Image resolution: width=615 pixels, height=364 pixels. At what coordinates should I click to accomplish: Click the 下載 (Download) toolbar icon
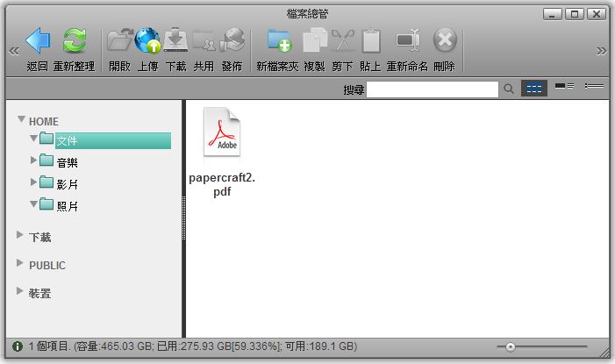click(175, 40)
